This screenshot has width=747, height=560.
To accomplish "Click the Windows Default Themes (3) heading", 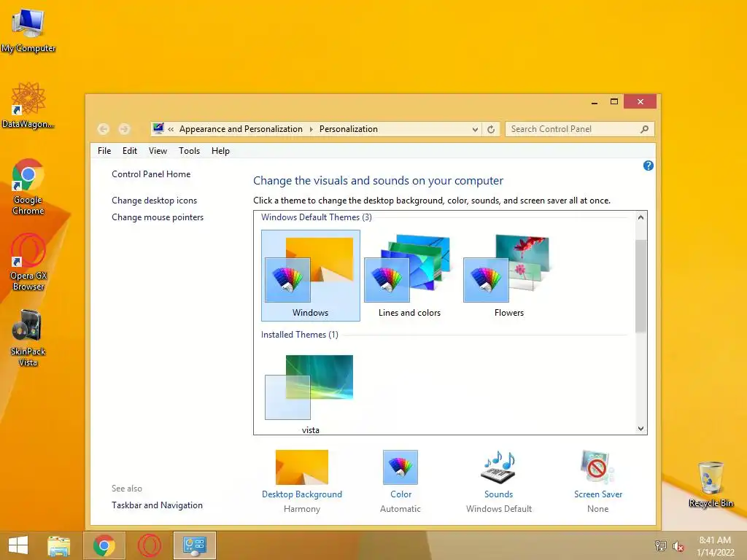I will pos(317,217).
